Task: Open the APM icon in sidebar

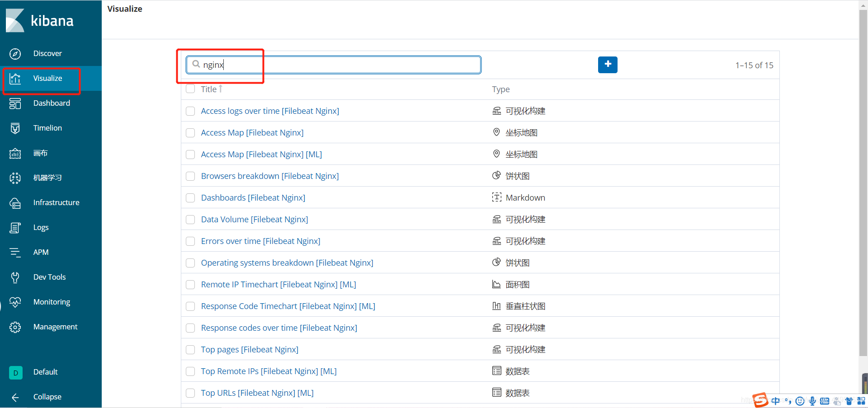Action: (15, 253)
